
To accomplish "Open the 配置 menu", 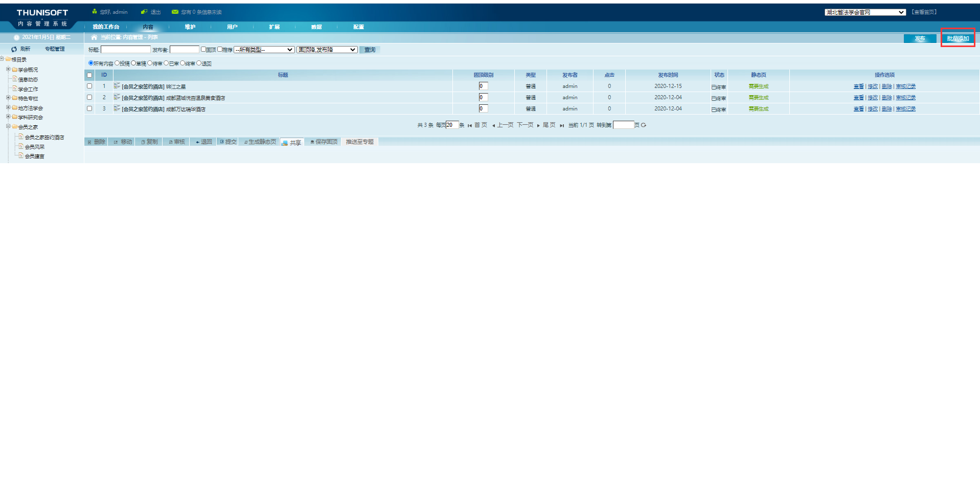I will [x=358, y=27].
